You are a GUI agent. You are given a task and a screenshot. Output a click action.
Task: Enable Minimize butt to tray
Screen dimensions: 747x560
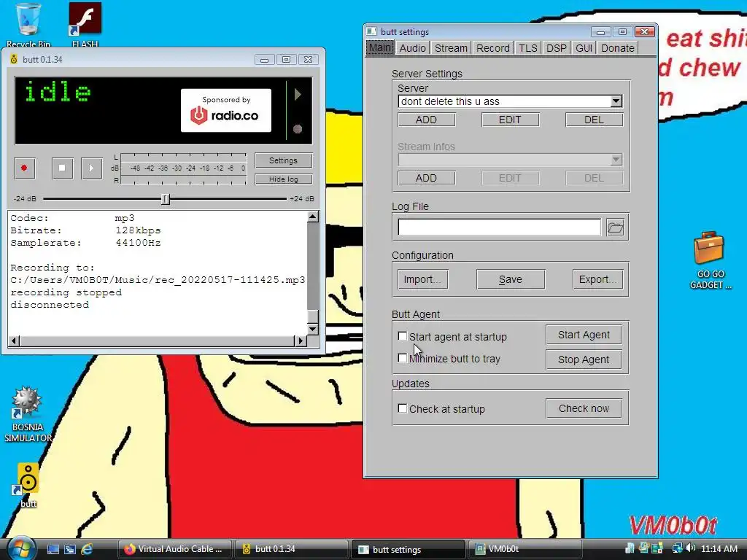coord(403,358)
